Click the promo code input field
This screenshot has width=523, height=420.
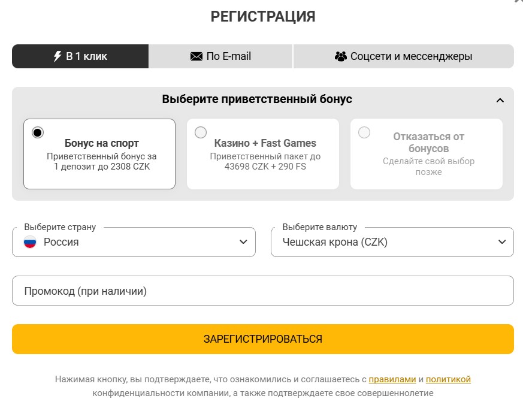click(264, 290)
